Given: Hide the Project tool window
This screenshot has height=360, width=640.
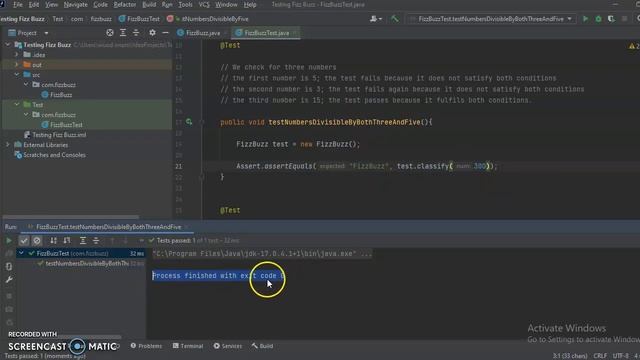Looking at the screenshot, I should pos(165,33).
